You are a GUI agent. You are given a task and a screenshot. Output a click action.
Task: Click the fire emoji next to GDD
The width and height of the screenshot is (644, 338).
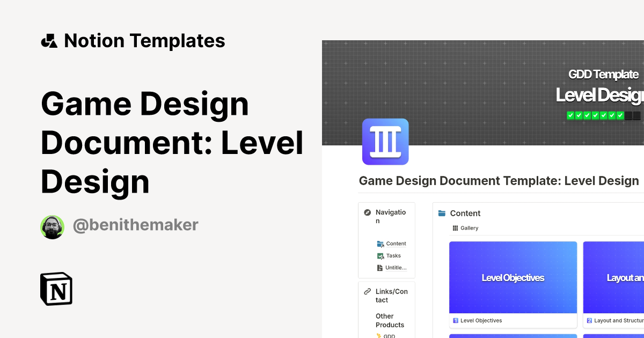pyautogui.click(x=379, y=335)
